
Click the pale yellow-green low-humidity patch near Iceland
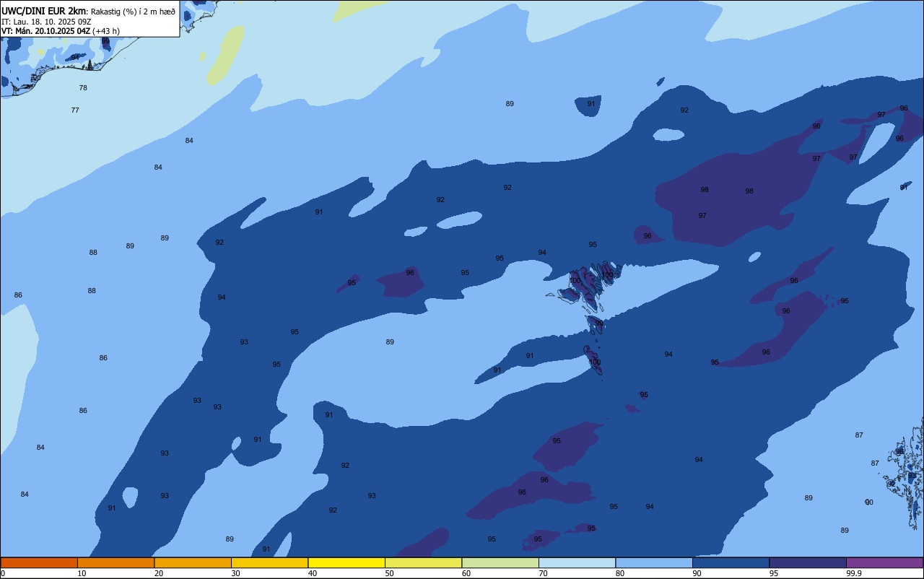(x=227, y=56)
